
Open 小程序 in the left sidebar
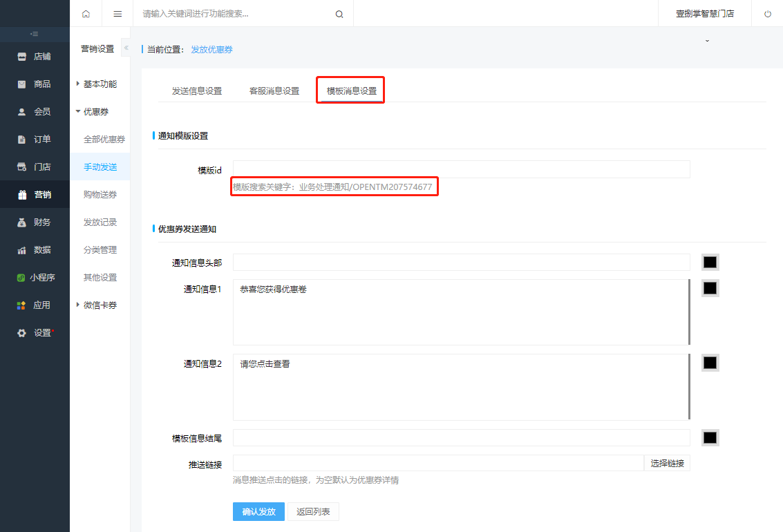coord(35,278)
